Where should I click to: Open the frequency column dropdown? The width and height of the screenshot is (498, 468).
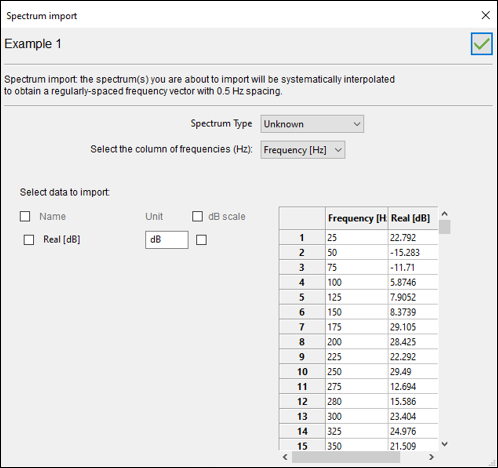click(x=303, y=150)
